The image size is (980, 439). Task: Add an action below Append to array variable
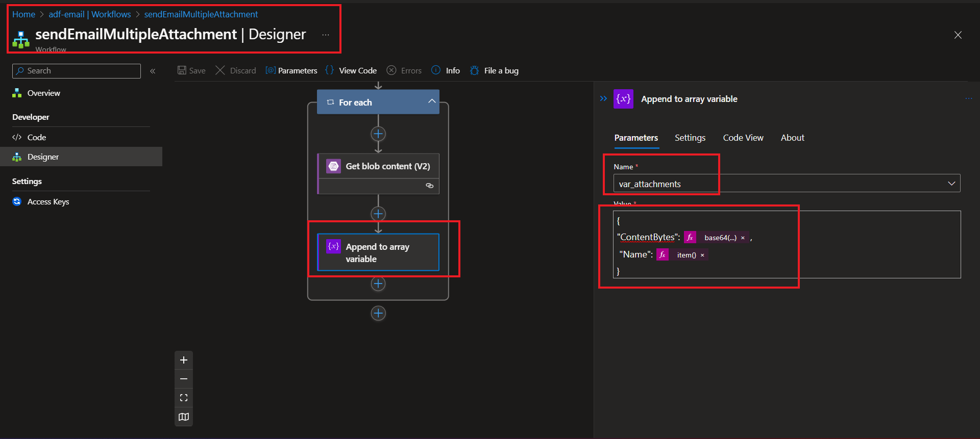pyautogui.click(x=378, y=283)
